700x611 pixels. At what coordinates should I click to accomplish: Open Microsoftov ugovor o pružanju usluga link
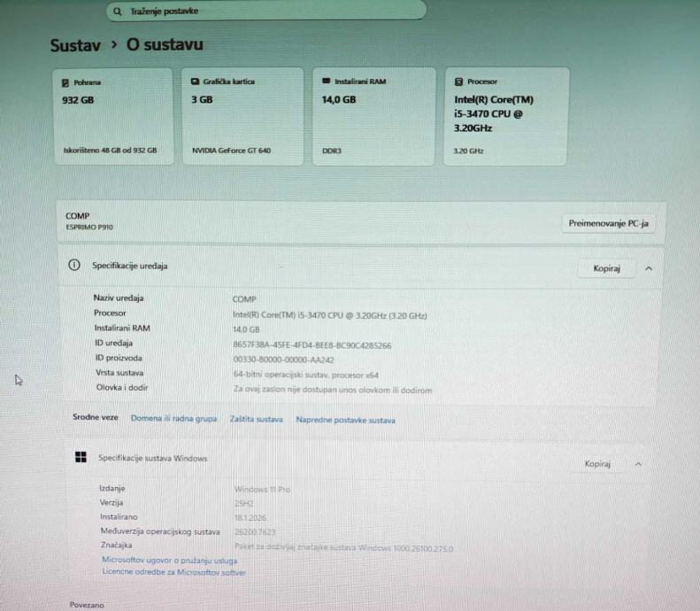(170, 560)
